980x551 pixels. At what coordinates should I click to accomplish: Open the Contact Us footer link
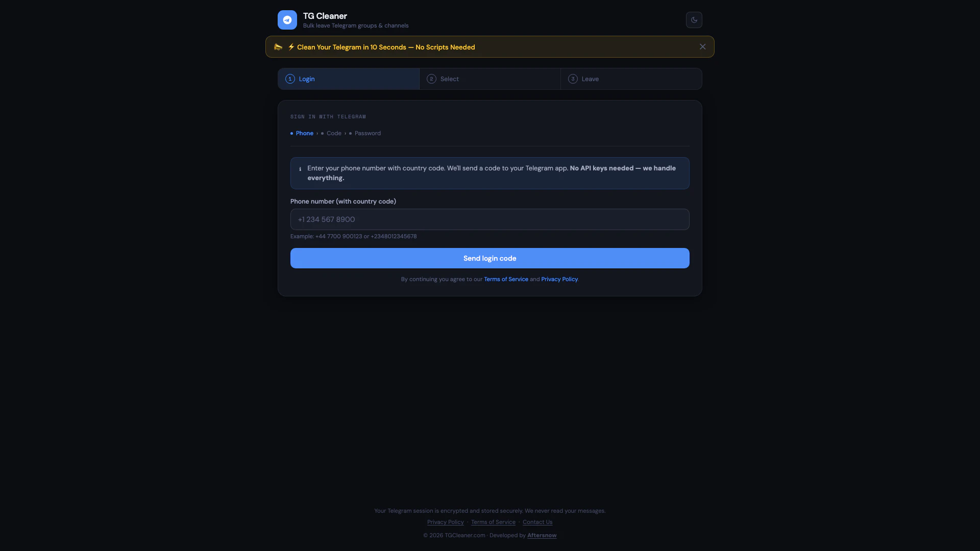[x=537, y=522]
